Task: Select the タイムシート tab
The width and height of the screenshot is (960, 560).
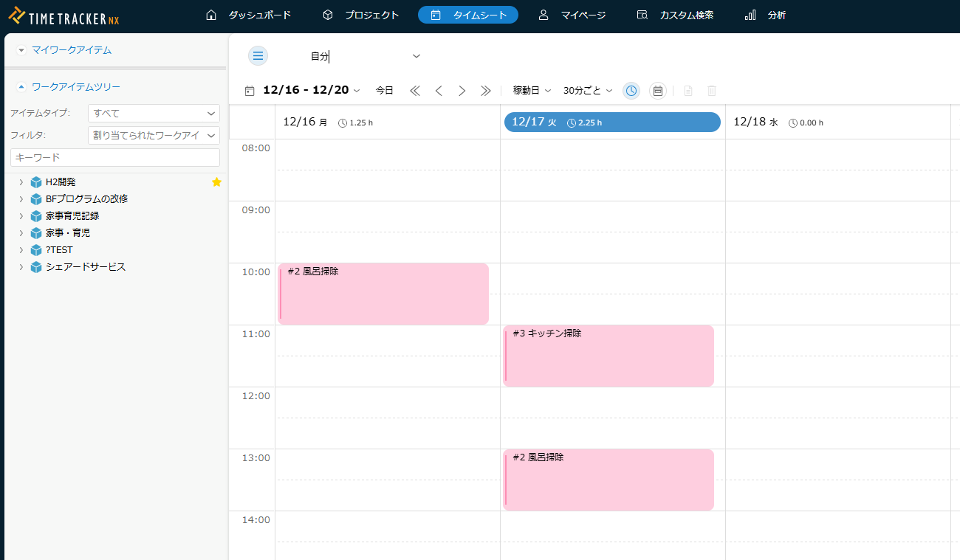Action: (468, 15)
